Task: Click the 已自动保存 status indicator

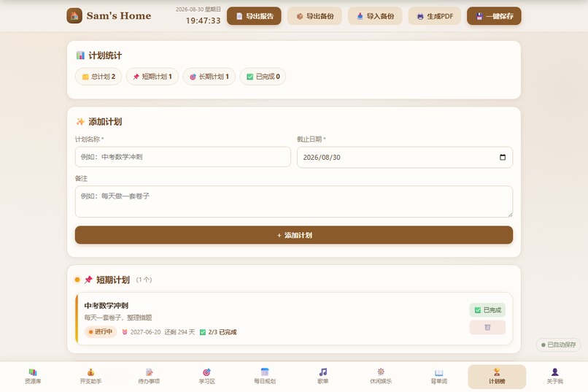Action: coord(558,345)
